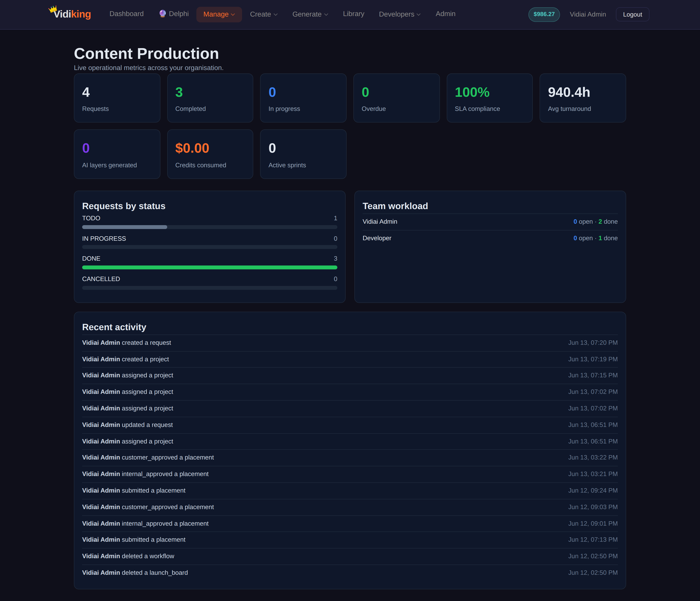
Task: Click the Active sprints card
Action: pos(303,154)
